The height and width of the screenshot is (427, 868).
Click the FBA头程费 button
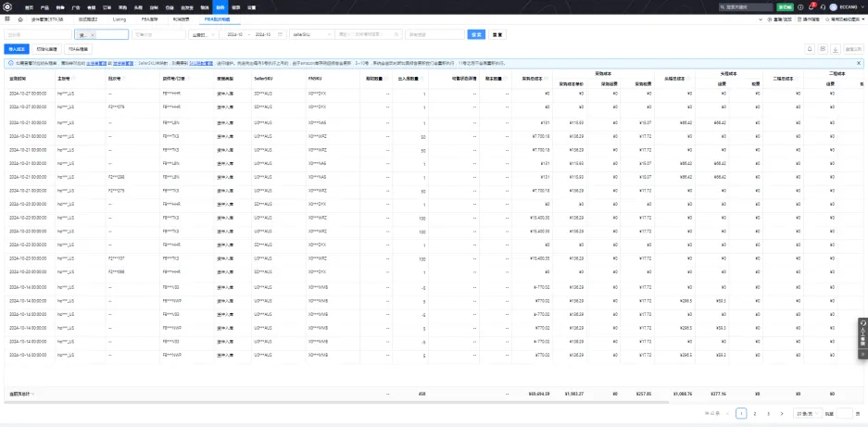78,49
